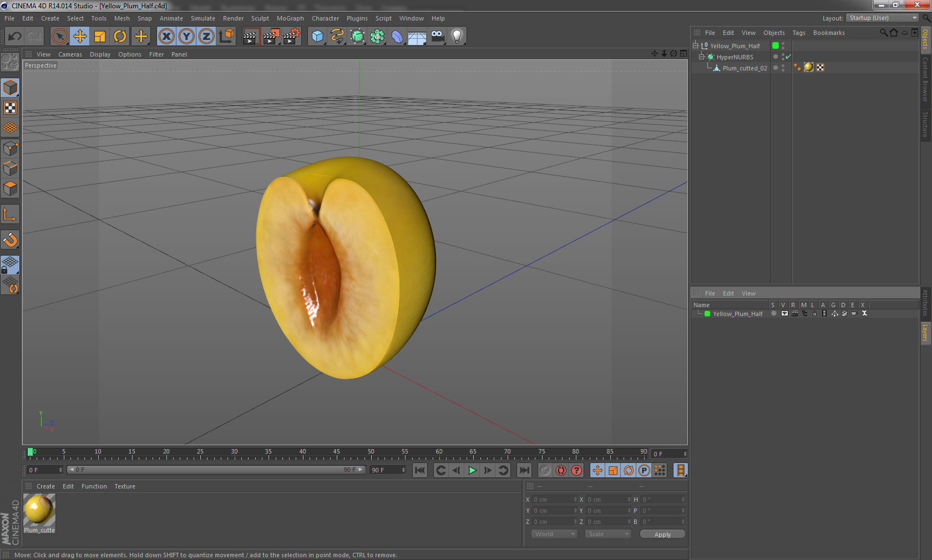Image resolution: width=932 pixels, height=560 pixels.
Task: Add a Floor environment object
Action: tap(417, 37)
